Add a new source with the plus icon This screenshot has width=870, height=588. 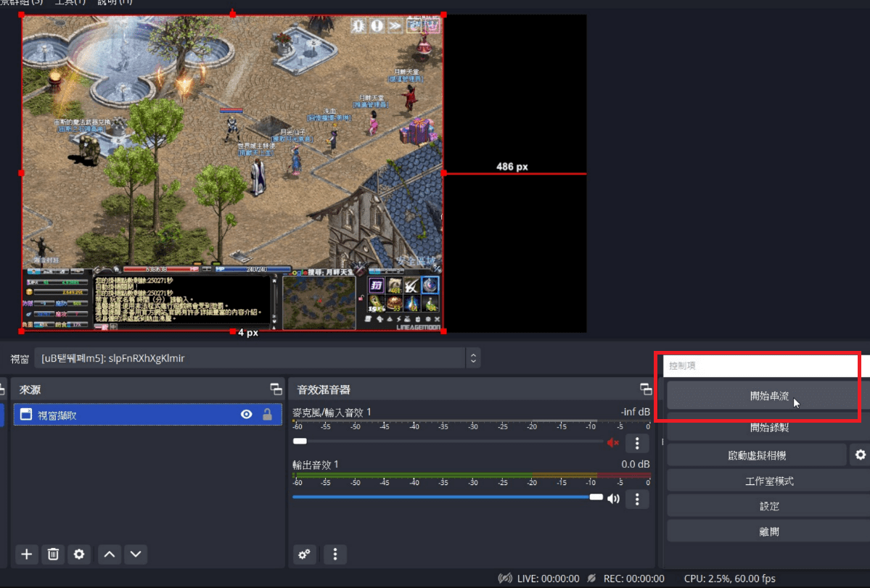27,555
